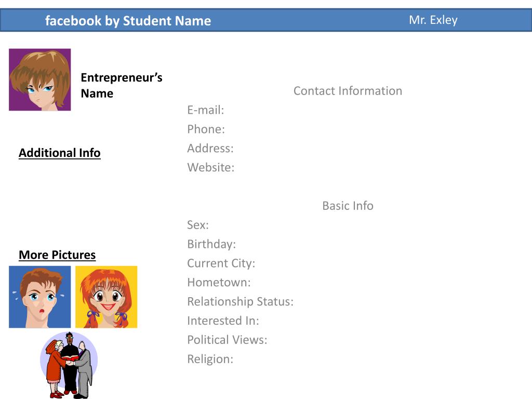Select the crying boy picture on blue background
Screen dimensions: 532x399
point(39,297)
